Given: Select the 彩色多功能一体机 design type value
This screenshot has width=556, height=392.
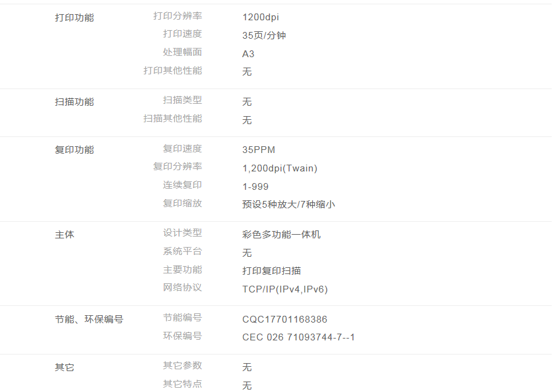Looking at the screenshot, I should tap(281, 235).
